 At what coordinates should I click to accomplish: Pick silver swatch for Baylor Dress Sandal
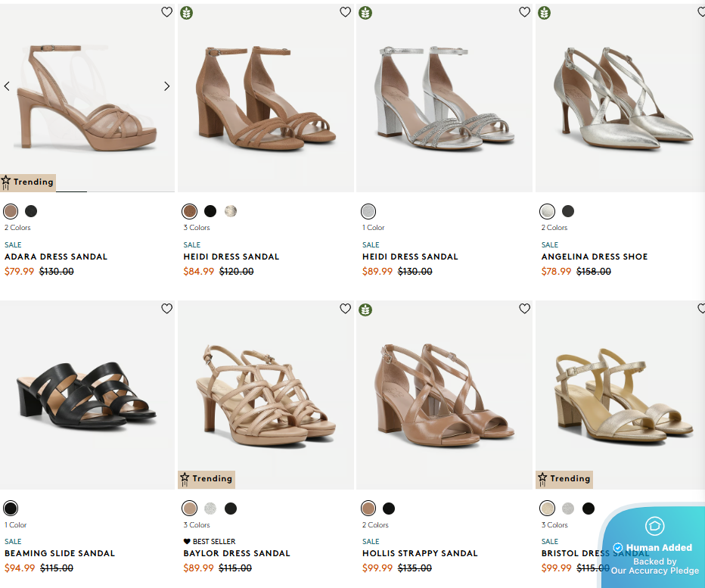point(210,509)
